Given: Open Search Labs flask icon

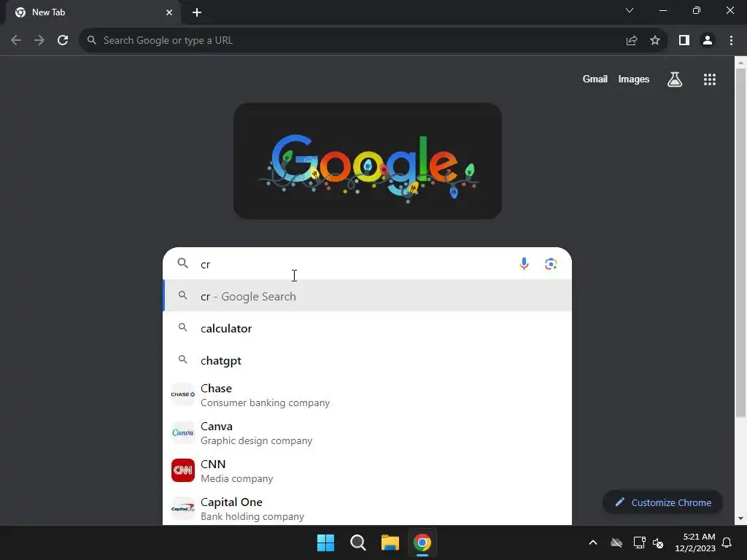Looking at the screenshot, I should coord(675,79).
